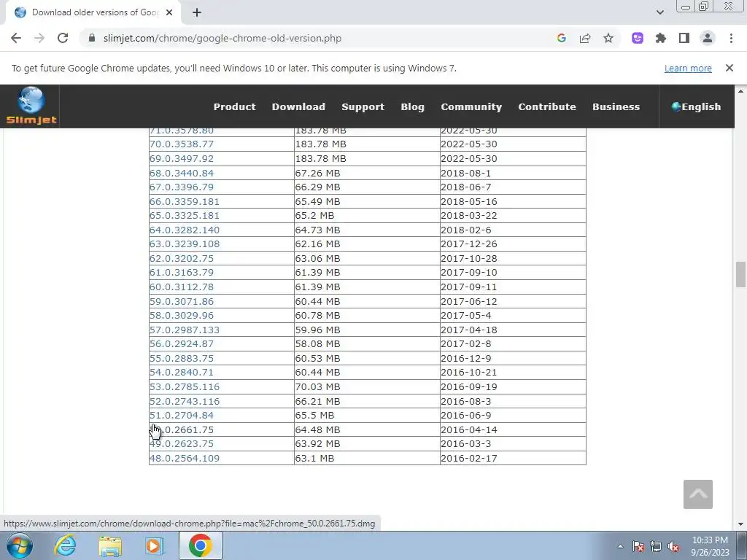747x560 pixels.
Task: Download Chrome version 53.0.2785.116
Action: 185,386
